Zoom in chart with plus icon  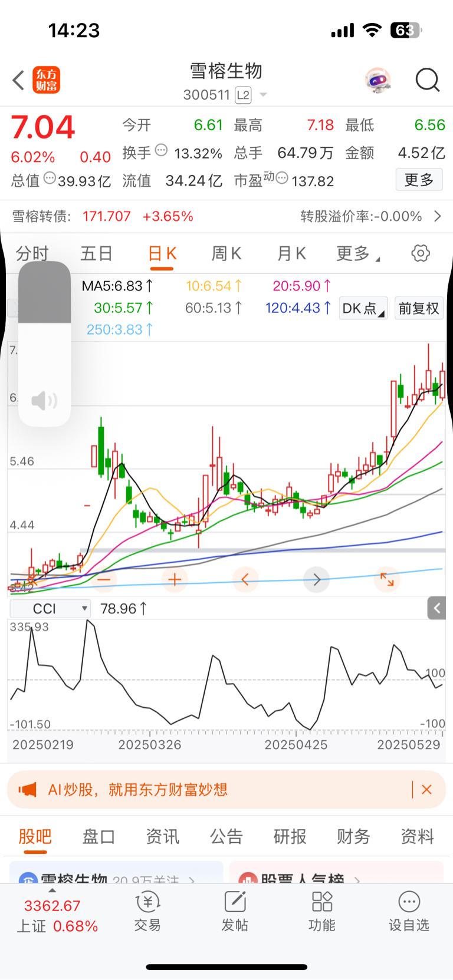click(175, 580)
